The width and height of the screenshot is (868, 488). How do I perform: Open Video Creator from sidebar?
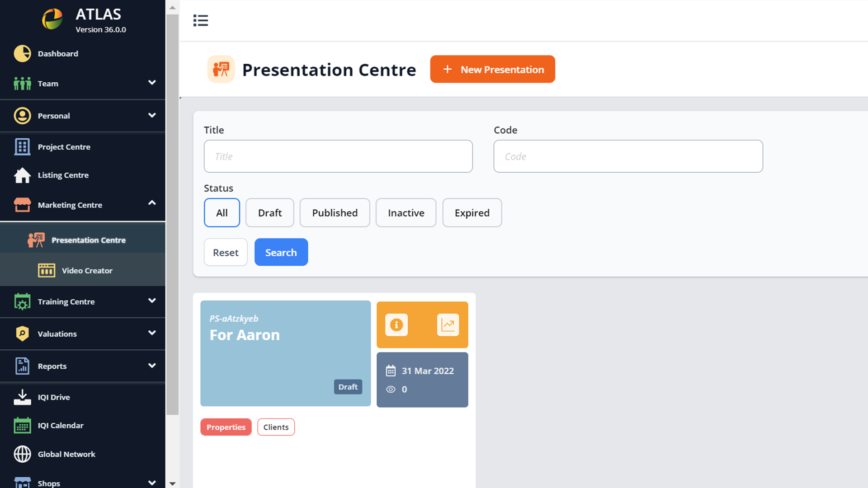coord(87,271)
